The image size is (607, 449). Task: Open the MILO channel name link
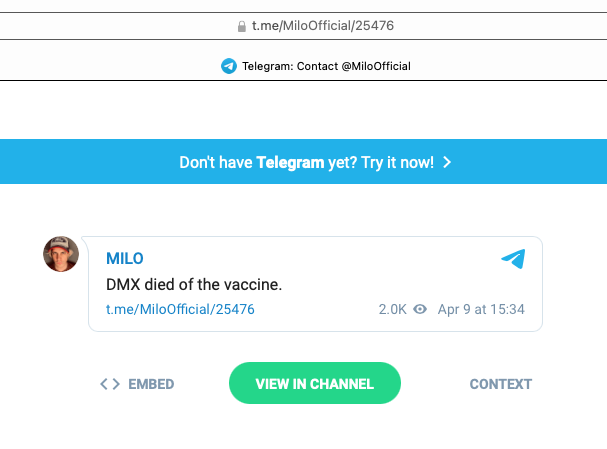[x=126, y=259]
